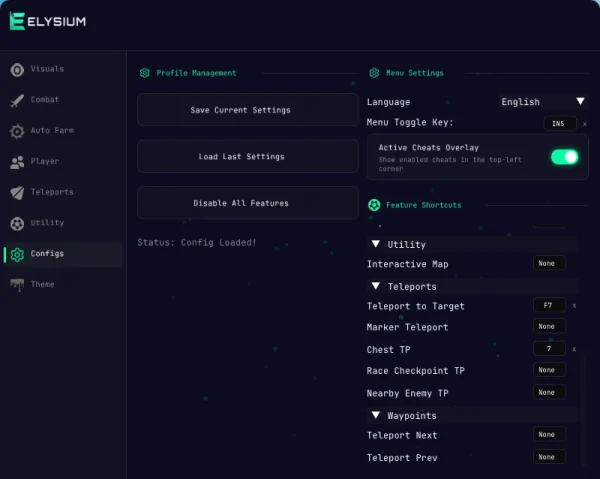
Task: Set keybind for Interactive Map
Action: point(549,263)
